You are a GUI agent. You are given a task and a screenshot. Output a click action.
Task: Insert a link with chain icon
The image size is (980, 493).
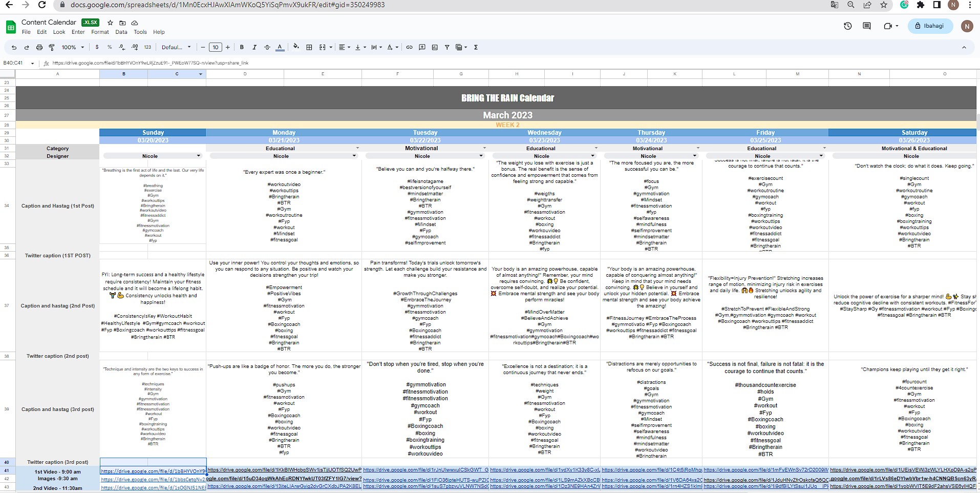coord(409,47)
